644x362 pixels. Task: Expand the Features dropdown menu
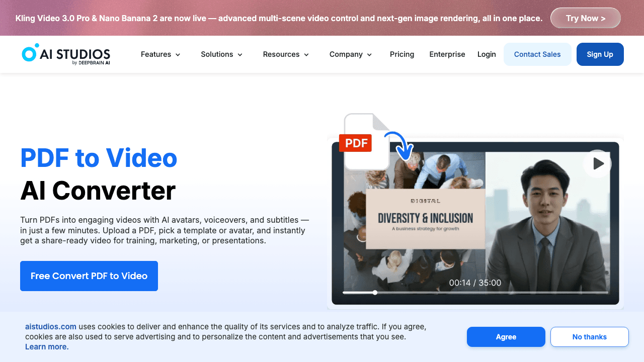pyautogui.click(x=160, y=54)
